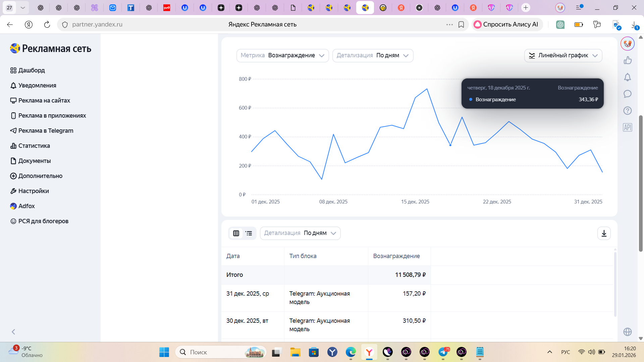
Task: Switch table to list view toggle
Action: point(249,233)
